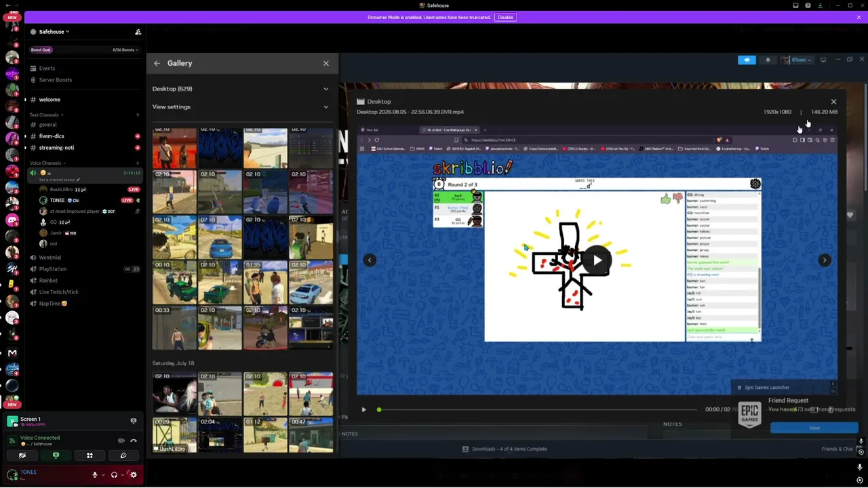
Task: Click the plus icon next to Voice Channels
Action: 138,163
